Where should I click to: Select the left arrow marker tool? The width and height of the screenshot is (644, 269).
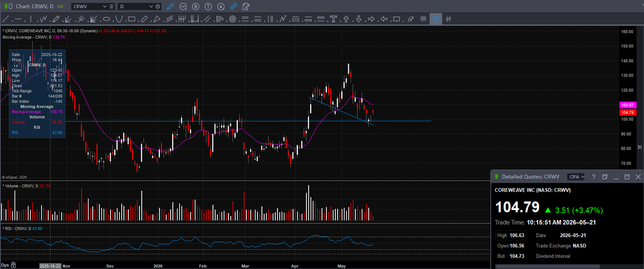[384, 19]
